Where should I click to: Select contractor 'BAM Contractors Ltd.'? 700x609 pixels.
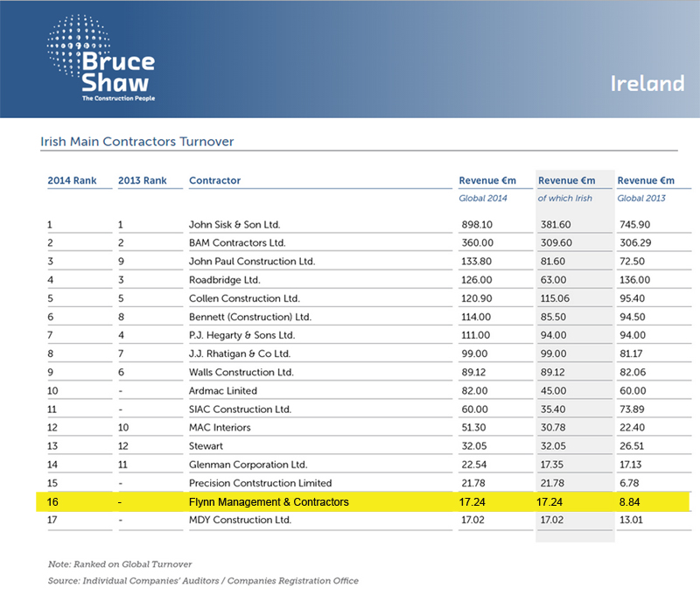(x=237, y=243)
